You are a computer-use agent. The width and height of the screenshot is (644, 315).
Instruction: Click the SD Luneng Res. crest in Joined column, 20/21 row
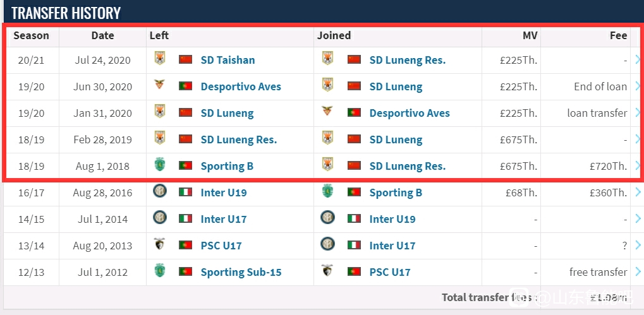tap(327, 58)
